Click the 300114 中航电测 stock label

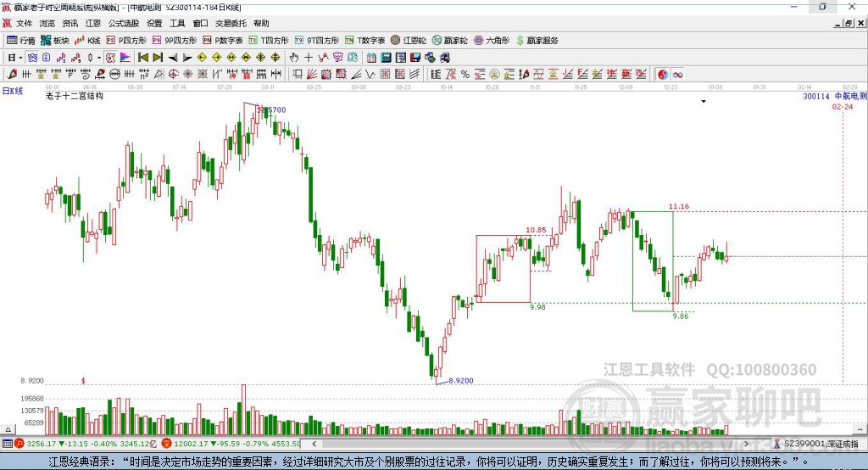click(835, 96)
